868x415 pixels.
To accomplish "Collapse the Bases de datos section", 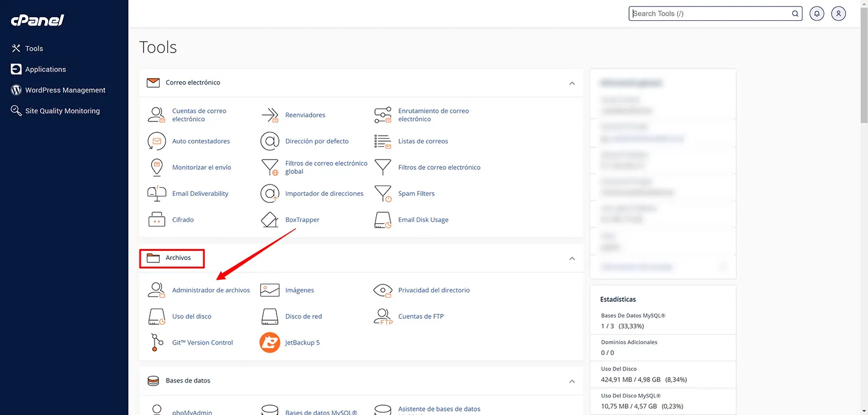I will (x=572, y=381).
